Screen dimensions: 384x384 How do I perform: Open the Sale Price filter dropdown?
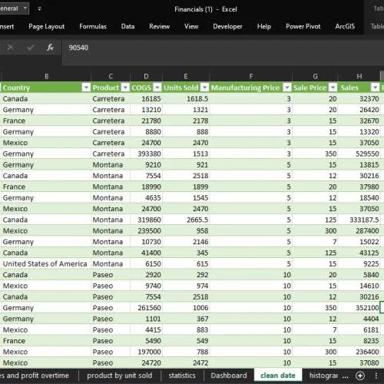pos(333,88)
